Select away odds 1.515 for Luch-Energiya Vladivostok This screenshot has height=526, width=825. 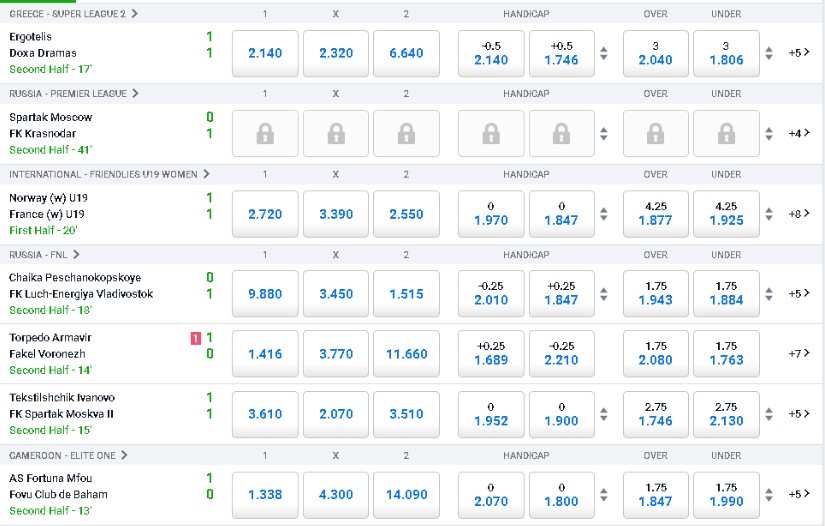click(x=406, y=294)
